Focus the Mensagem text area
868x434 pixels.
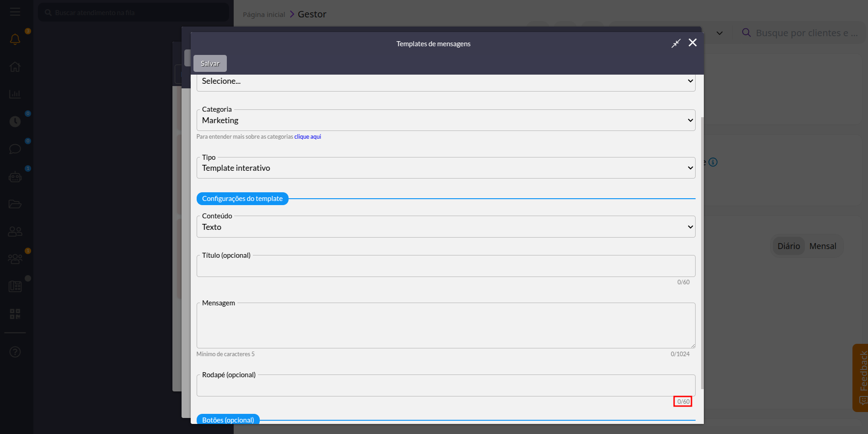(446, 325)
